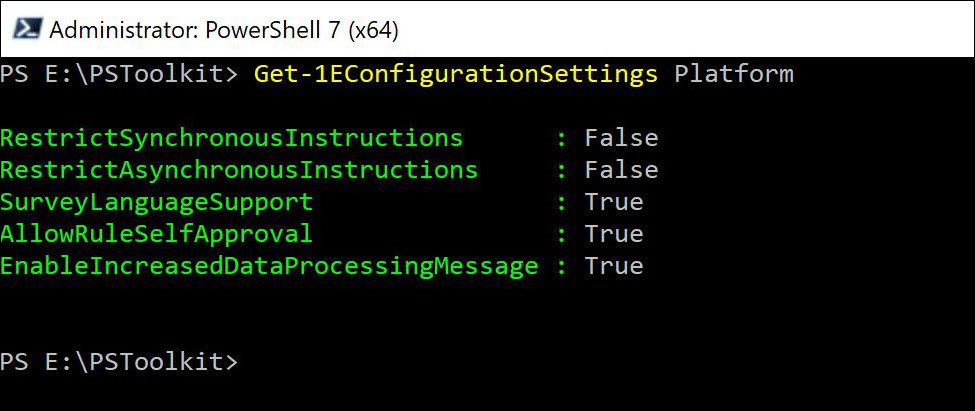Click the colon beside AllowRuleSelfApproval

click(561, 234)
